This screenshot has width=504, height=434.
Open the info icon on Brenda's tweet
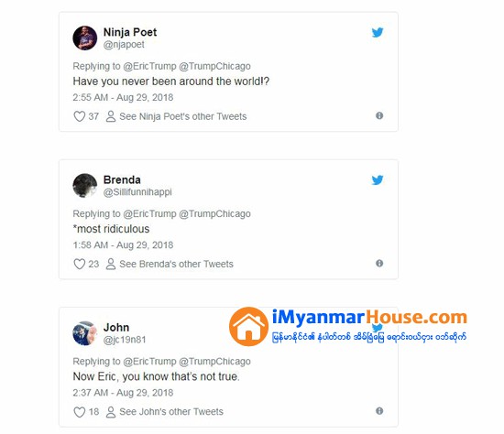[379, 264]
